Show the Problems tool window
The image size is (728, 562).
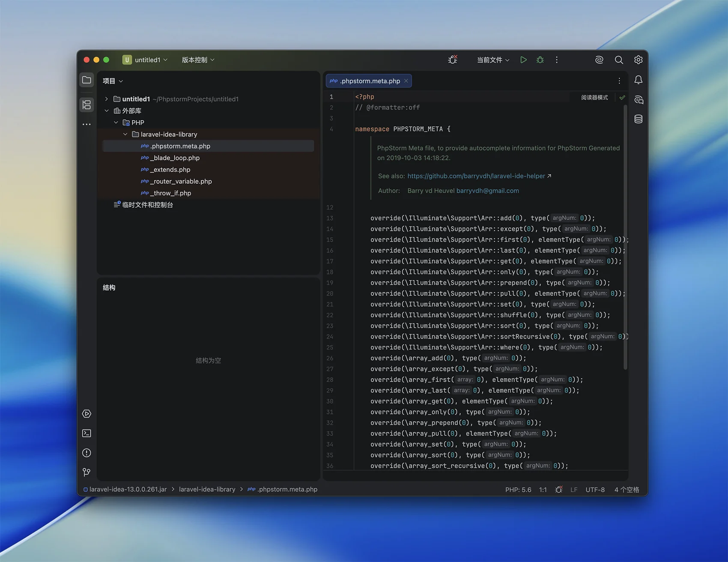pyautogui.click(x=87, y=453)
